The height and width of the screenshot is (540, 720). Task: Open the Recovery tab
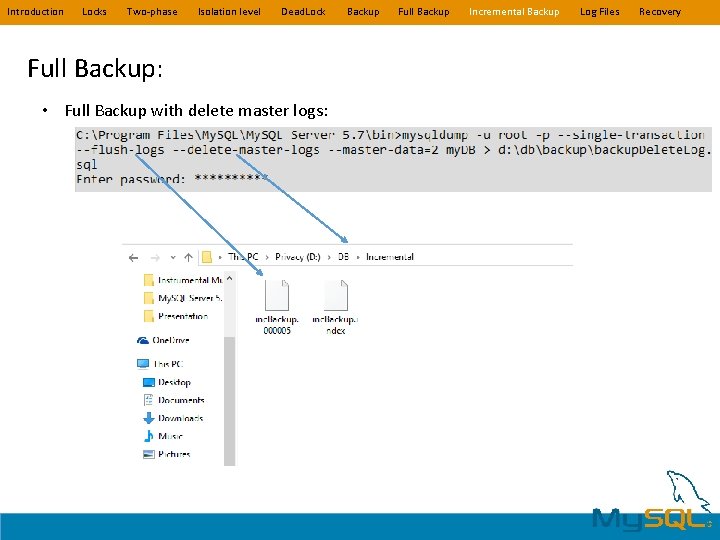660,12
